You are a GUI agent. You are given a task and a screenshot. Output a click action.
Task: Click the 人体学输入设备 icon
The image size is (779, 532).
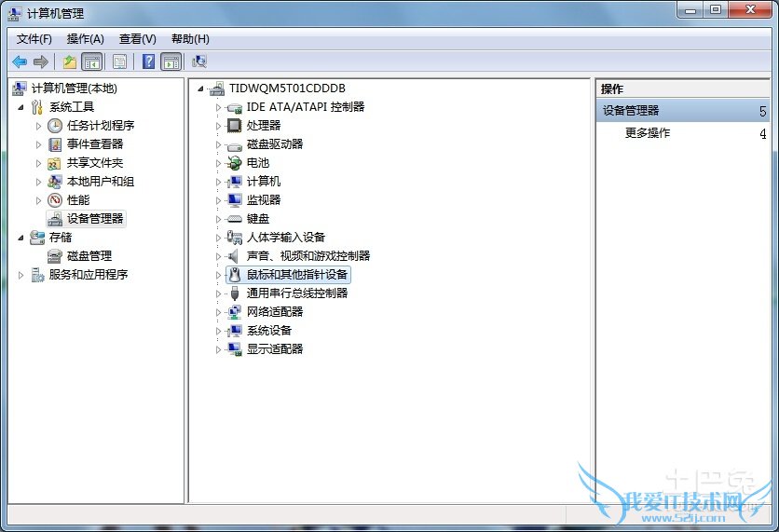point(235,238)
